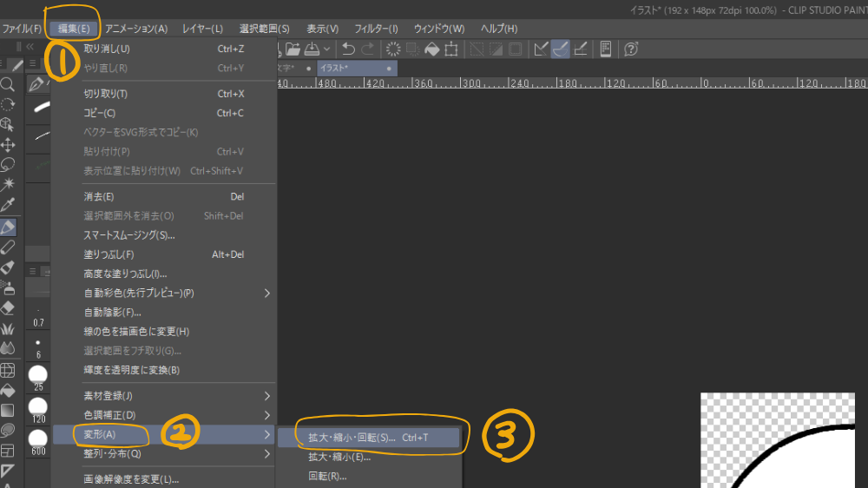Viewport: 868px width, 488px height.
Task: Open the sub tool palette hamburger menu
Action: point(33,63)
